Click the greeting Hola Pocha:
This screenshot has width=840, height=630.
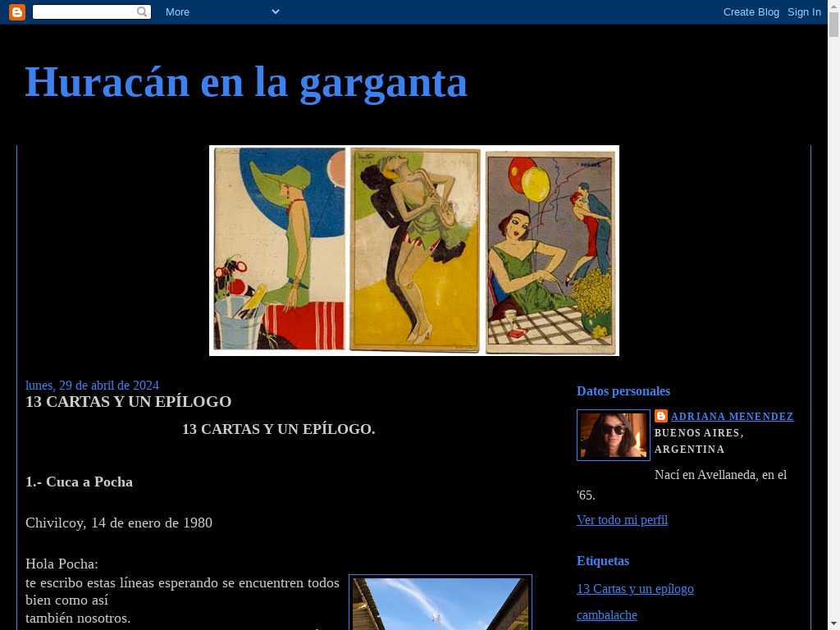pyautogui.click(x=62, y=564)
